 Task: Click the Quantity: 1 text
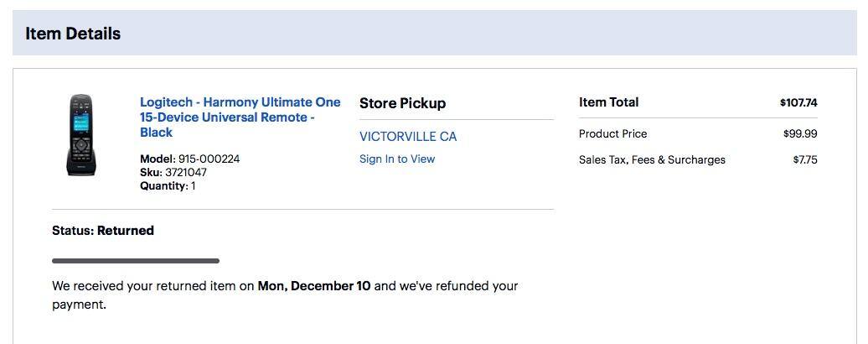[x=168, y=185]
